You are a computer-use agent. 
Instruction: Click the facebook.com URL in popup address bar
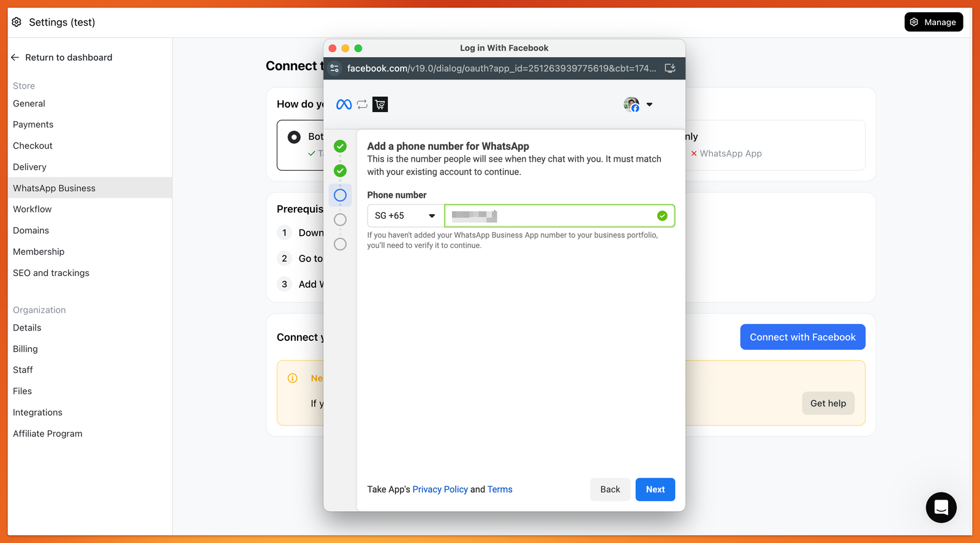point(501,69)
